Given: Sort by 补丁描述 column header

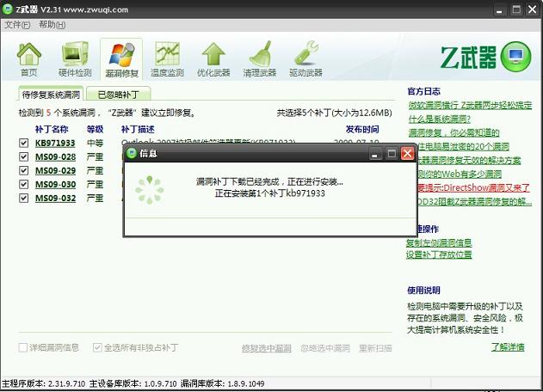Looking at the screenshot, I should click(138, 130).
